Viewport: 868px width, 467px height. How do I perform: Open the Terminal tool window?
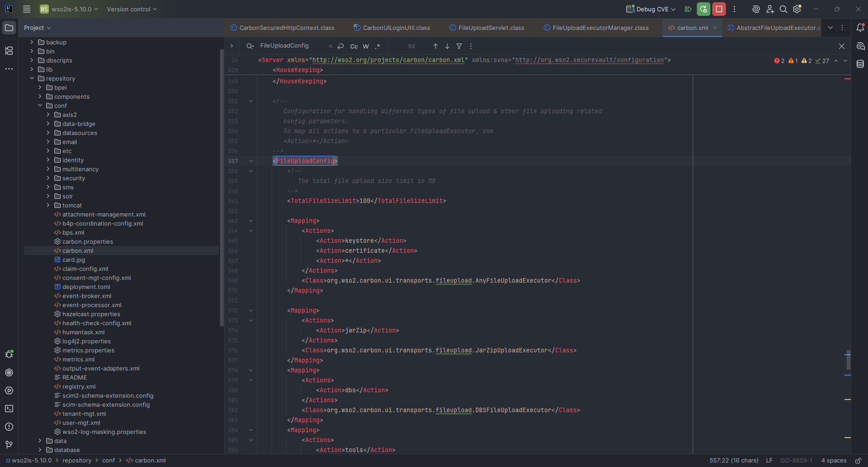(x=9, y=409)
